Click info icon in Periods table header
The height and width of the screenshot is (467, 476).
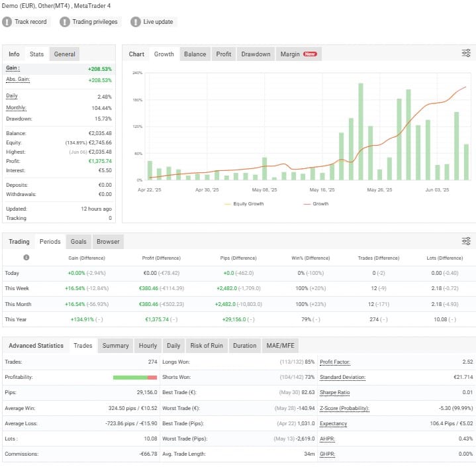pos(26,257)
